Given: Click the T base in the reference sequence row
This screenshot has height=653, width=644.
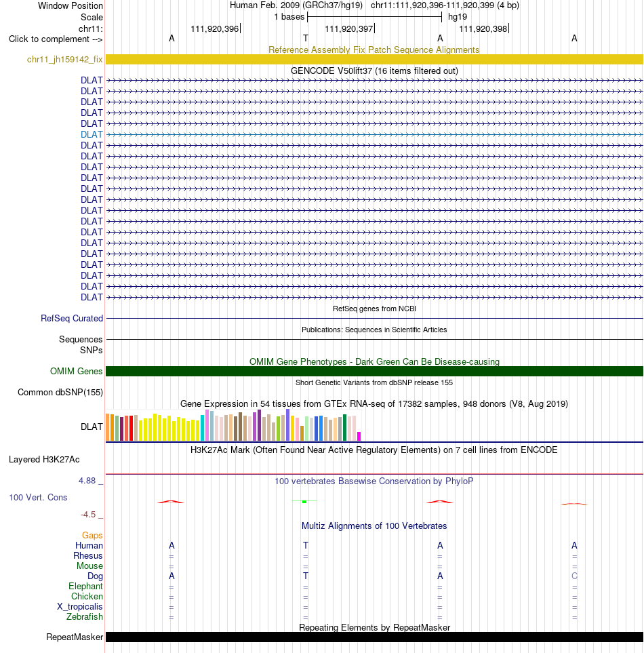Looking at the screenshot, I should (x=306, y=39).
